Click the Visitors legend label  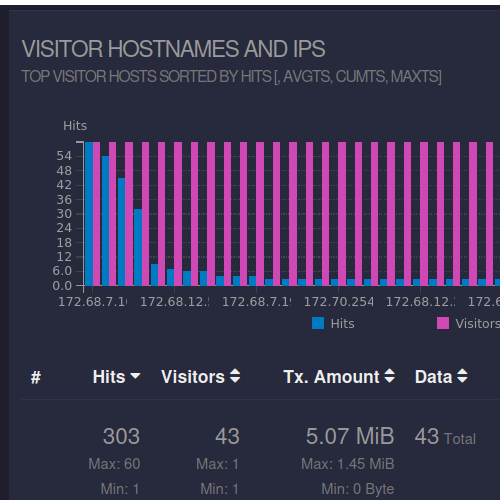click(x=477, y=324)
